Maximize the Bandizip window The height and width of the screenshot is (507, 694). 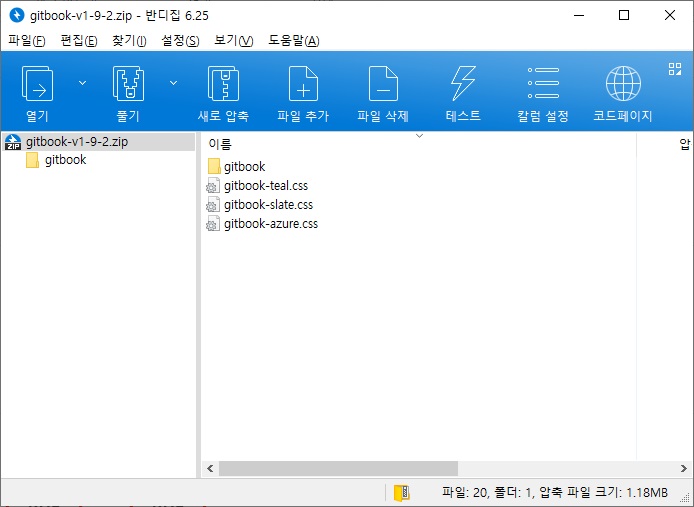624,15
